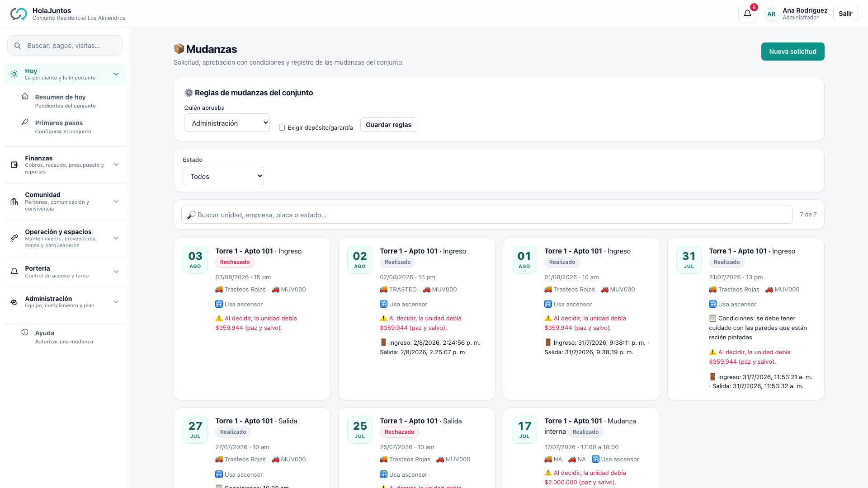This screenshot has width=868, height=488.
Task: Click the 01/08/2026 · 10 am date text
Action: click(x=571, y=277)
